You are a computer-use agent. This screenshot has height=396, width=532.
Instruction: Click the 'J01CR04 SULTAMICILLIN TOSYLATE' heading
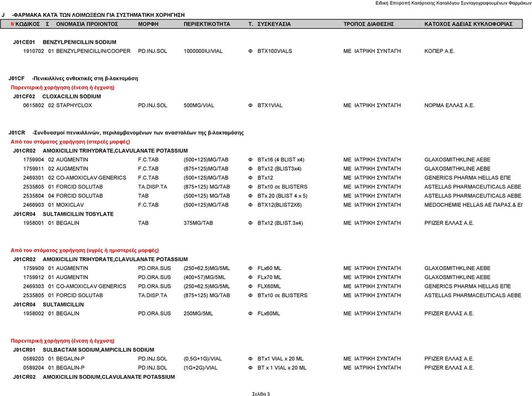click(x=63, y=214)
